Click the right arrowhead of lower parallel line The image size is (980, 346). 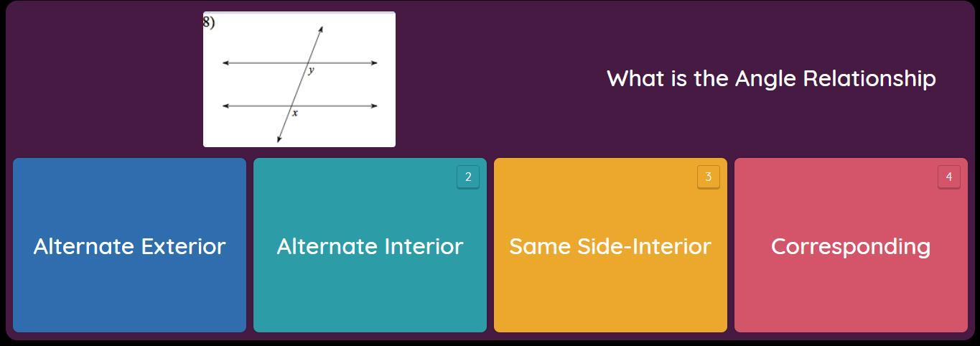coord(374,106)
